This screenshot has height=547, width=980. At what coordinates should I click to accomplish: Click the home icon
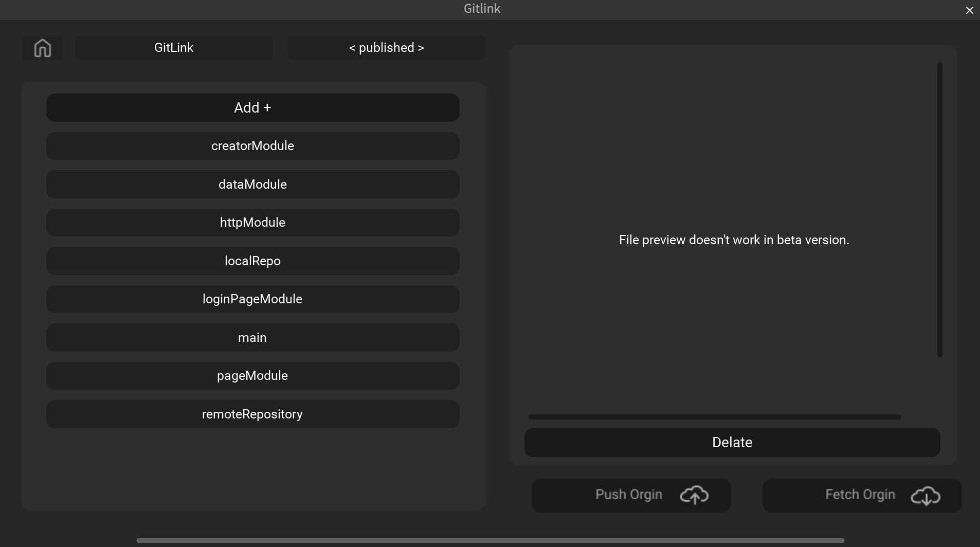click(x=42, y=47)
